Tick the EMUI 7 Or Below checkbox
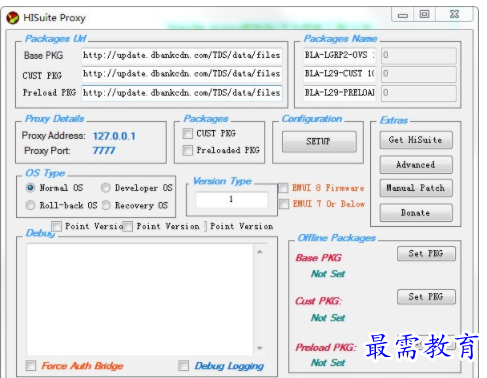 (x=284, y=204)
